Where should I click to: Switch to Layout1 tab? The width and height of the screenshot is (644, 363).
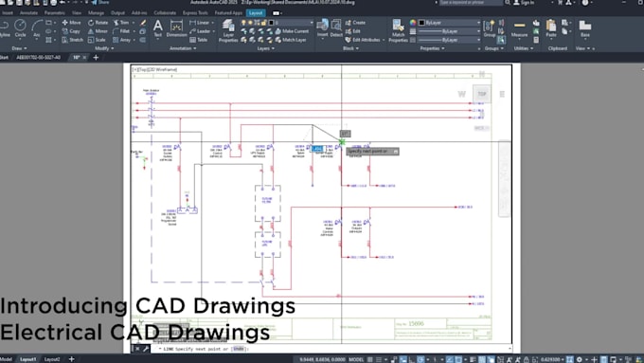[27, 359]
